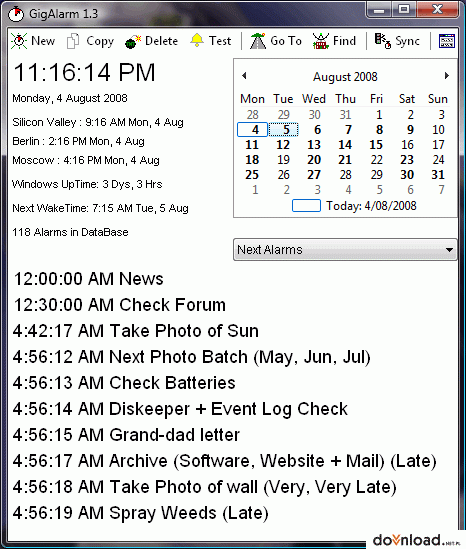The width and height of the screenshot is (466, 549).
Task: Select the Take Photo of wall alarm
Action: [x=204, y=487]
